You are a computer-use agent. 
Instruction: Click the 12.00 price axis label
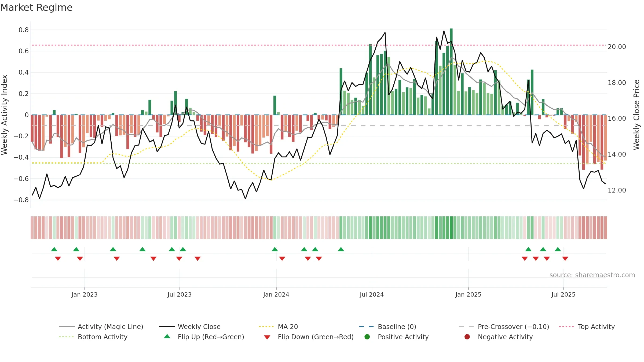pyautogui.click(x=617, y=190)
